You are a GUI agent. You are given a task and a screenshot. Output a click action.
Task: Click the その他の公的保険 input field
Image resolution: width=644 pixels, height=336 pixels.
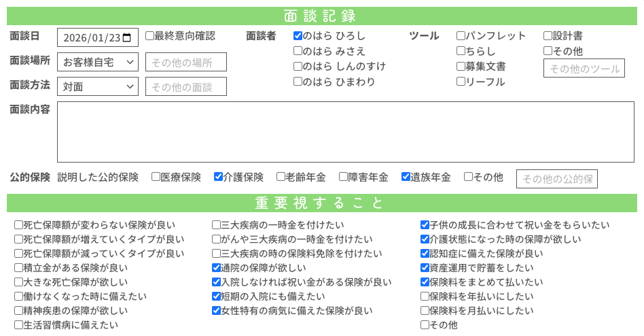point(556,179)
